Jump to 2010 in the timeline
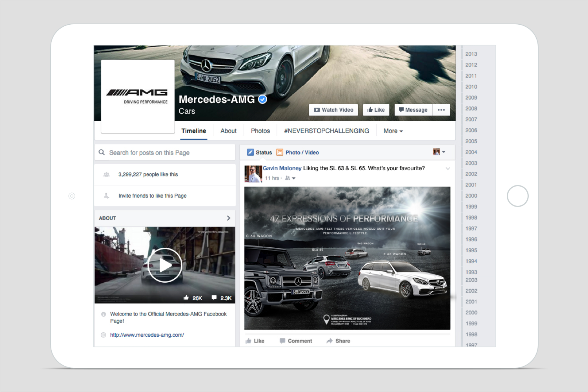The height and width of the screenshot is (392, 588). pos(471,87)
